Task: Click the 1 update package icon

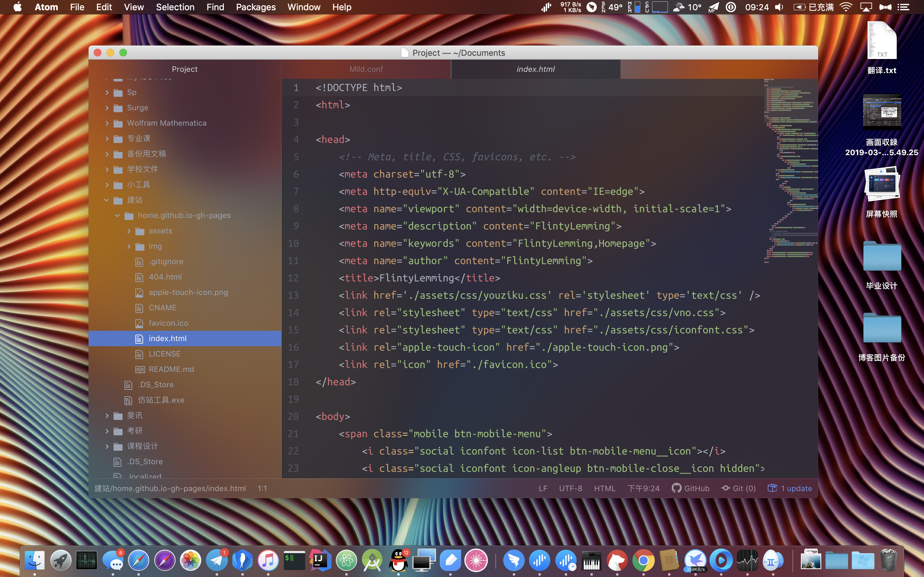Action: (x=772, y=488)
